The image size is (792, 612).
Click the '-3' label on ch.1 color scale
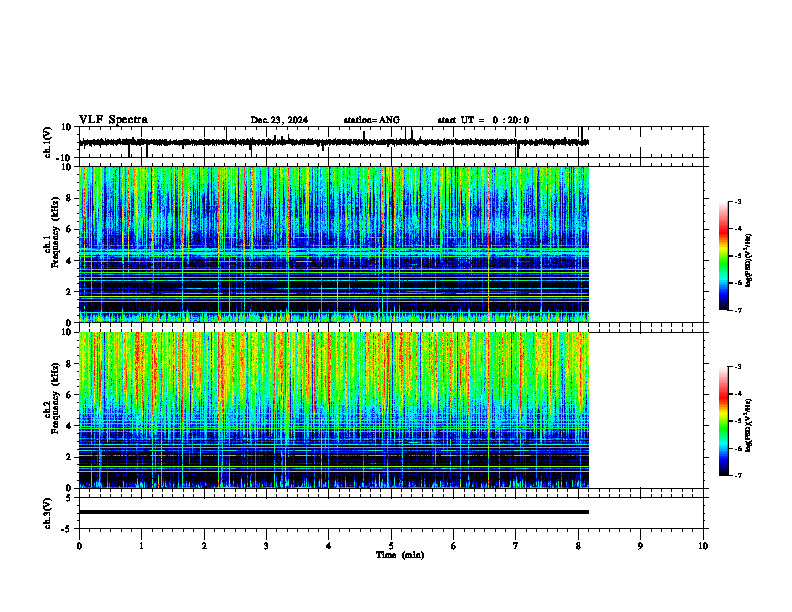tap(737, 201)
